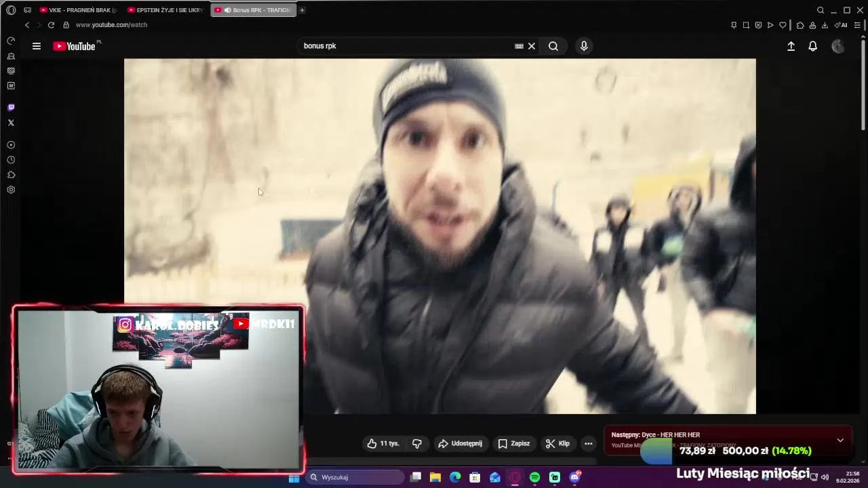Expand the Następny queue panel chevron
The height and width of the screenshot is (488, 868).
click(840, 440)
